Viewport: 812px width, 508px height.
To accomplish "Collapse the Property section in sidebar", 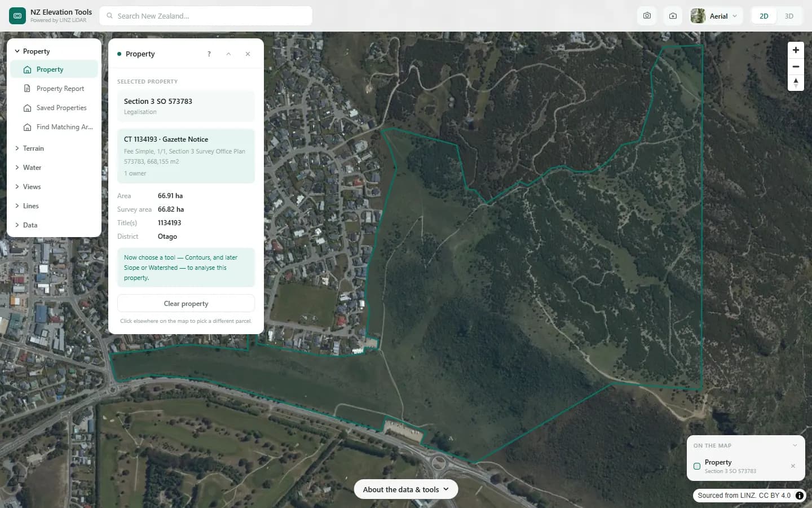I will (54, 51).
